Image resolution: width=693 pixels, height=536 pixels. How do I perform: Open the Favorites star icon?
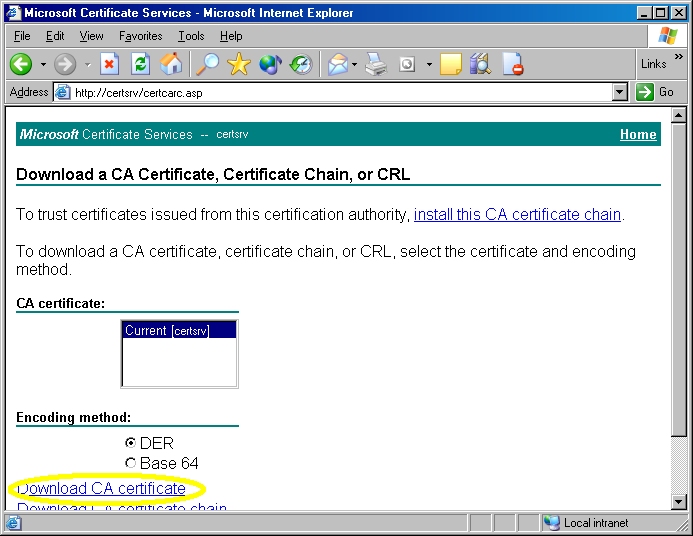(x=239, y=64)
